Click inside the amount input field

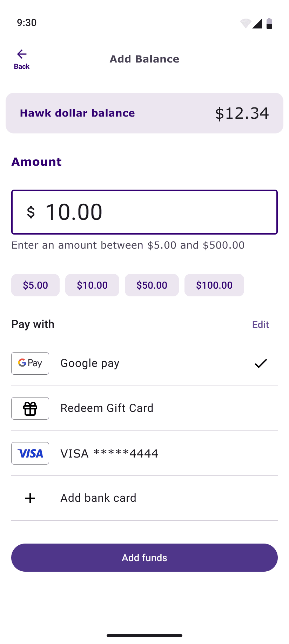coord(144,212)
